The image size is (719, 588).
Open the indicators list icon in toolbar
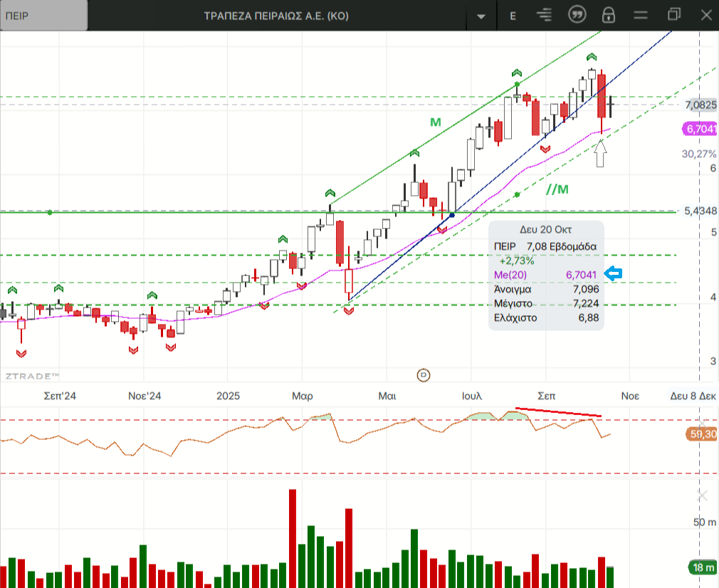(545, 15)
